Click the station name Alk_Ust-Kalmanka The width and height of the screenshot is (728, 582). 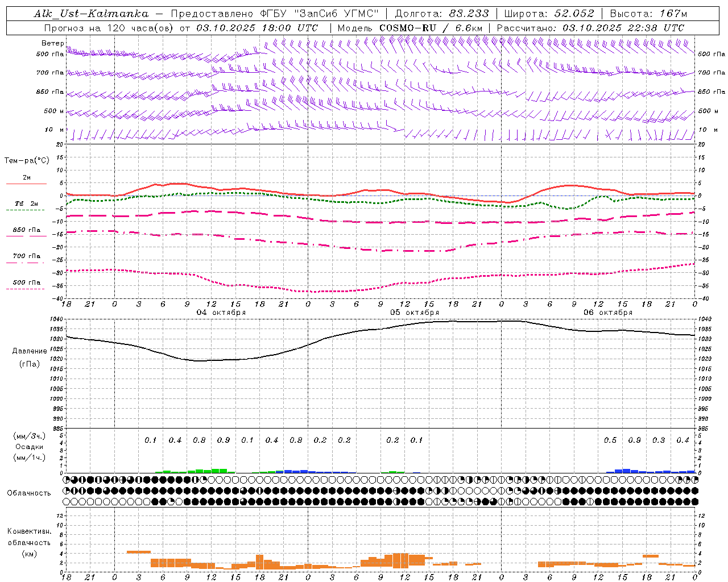coord(90,14)
